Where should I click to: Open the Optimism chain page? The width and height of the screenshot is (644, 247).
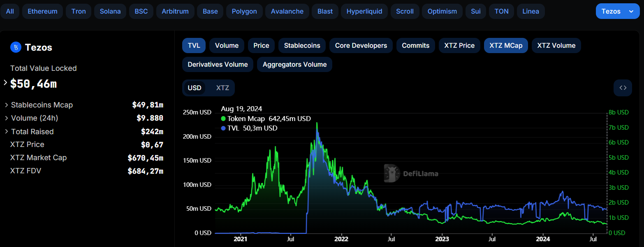point(442,11)
